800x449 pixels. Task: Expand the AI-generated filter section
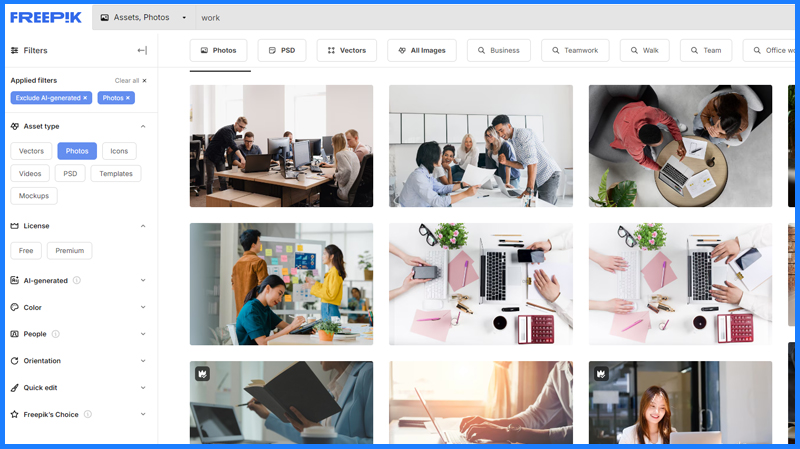[x=143, y=280]
